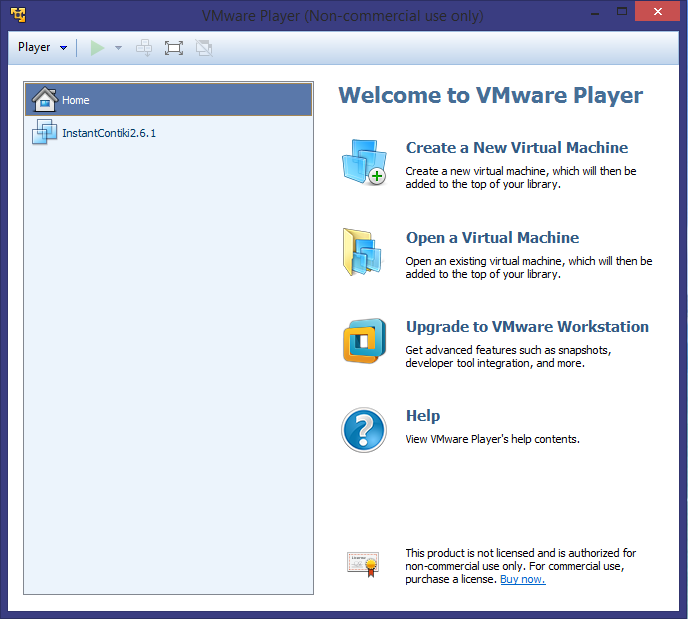Image resolution: width=688 pixels, height=619 pixels.
Task: Minimize the VMware Player window
Action: pos(595,12)
